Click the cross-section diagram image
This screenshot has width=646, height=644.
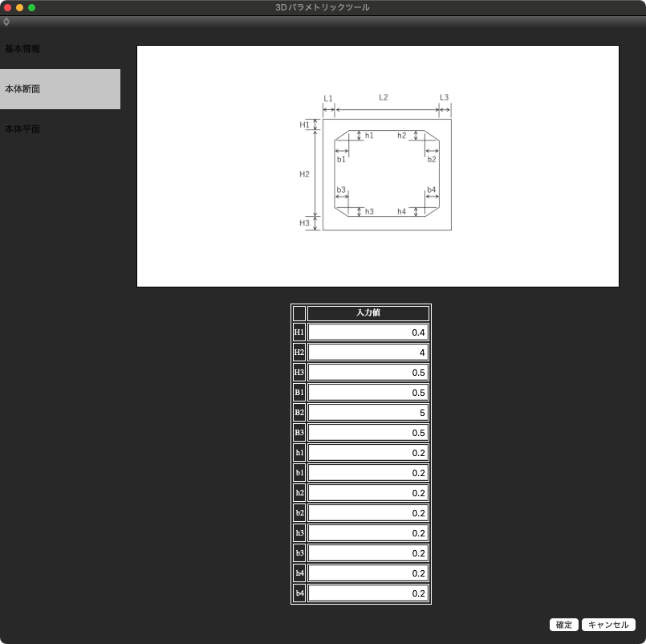point(378,166)
